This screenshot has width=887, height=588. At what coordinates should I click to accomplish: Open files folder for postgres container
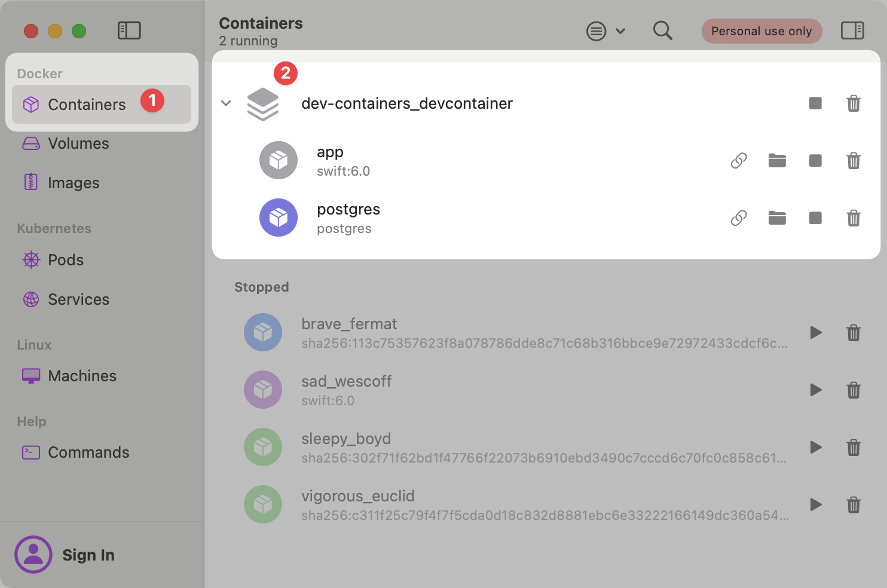(777, 218)
